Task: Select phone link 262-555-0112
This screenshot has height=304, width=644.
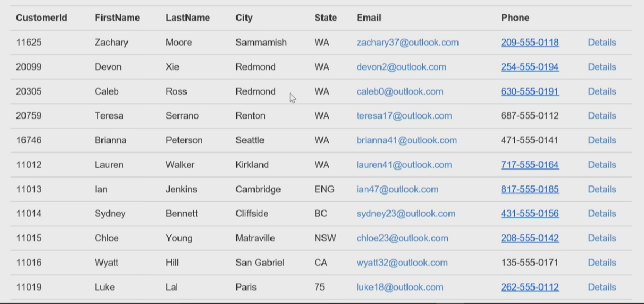Action: tap(530, 287)
